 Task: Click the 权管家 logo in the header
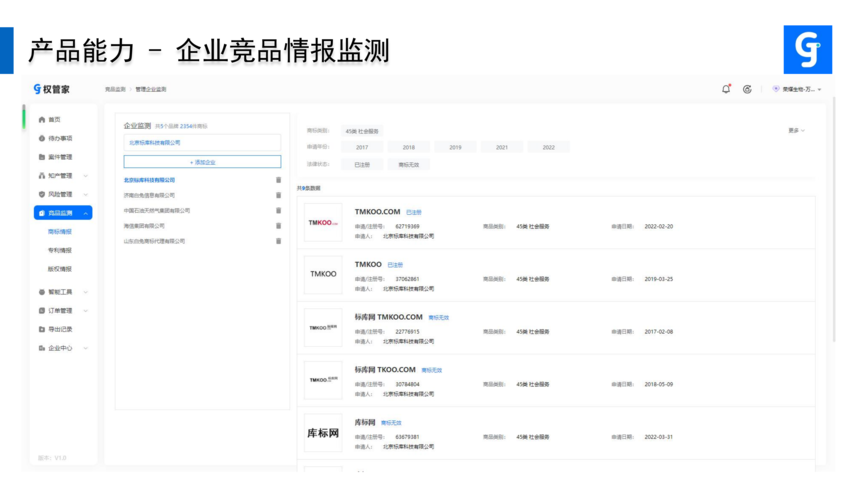coord(52,89)
